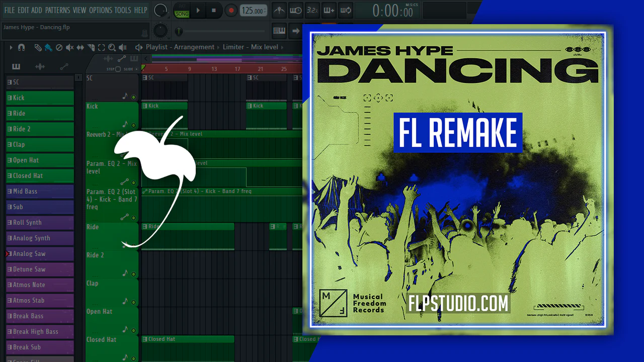Open the TOOLS menu

coord(123,10)
